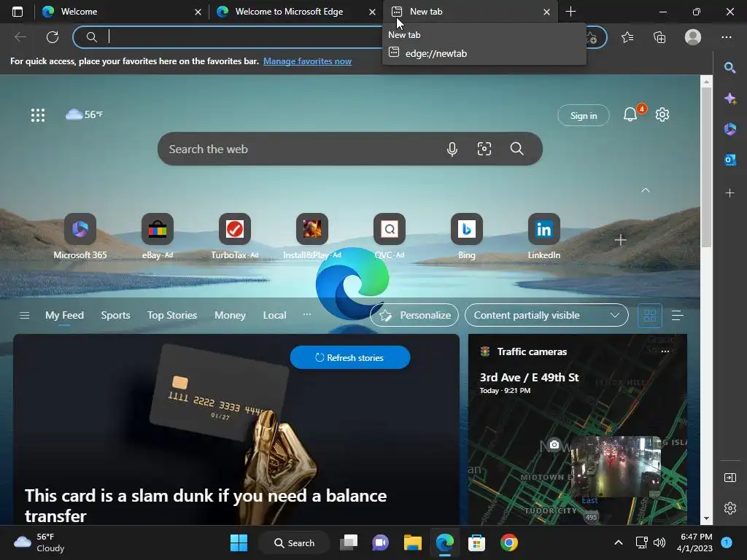747x560 pixels.
Task: Open the notifications bell icon
Action: click(630, 114)
